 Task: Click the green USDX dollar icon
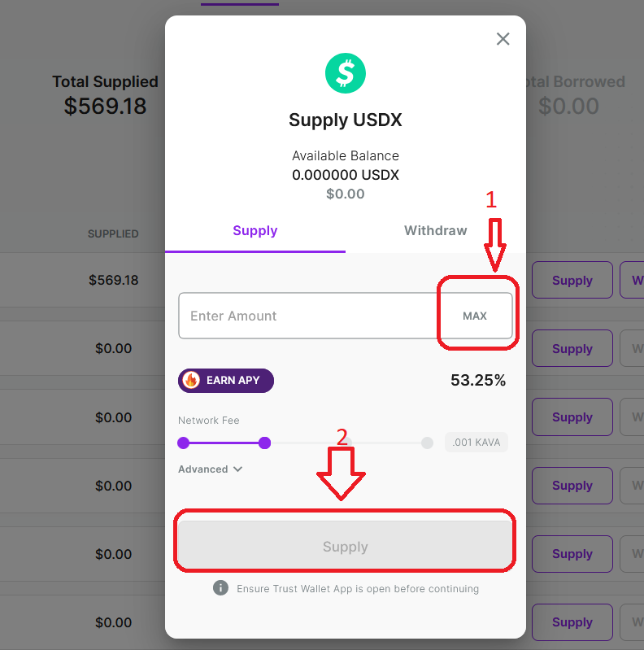(346, 73)
